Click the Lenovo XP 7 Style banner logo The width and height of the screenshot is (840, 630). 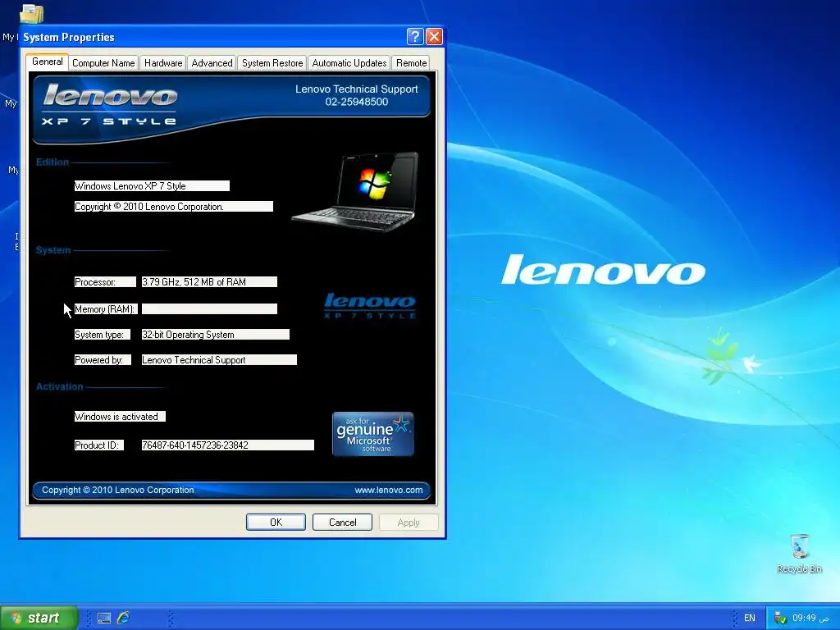tap(110, 104)
